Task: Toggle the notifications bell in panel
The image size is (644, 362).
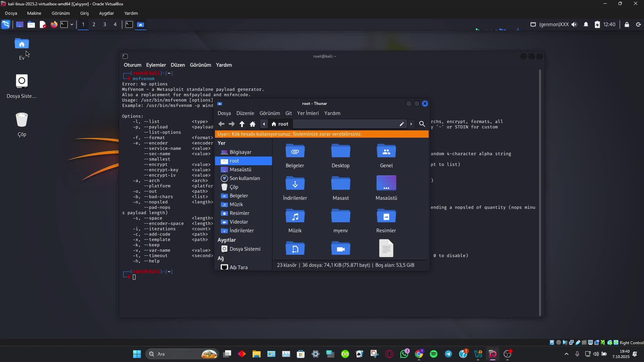Action: [586, 24]
